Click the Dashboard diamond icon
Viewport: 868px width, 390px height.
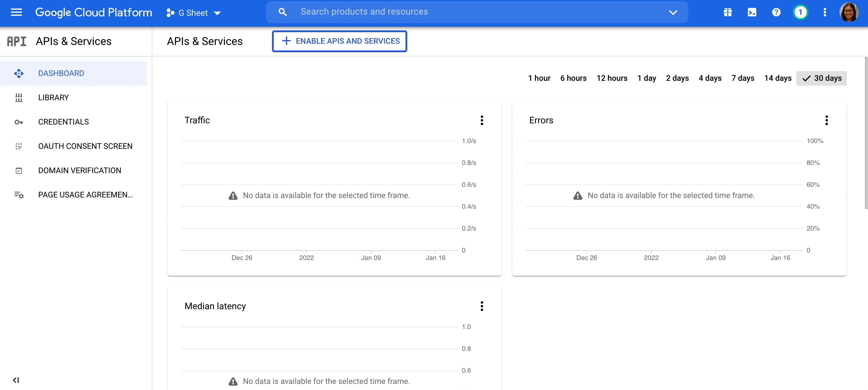pyautogui.click(x=19, y=73)
